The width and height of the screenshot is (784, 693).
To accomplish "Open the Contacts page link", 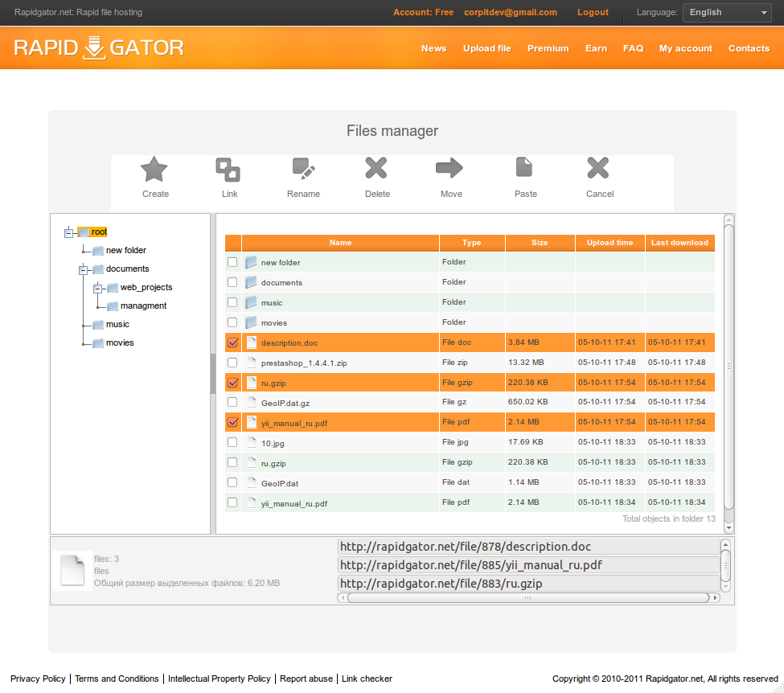I will (749, 48).
